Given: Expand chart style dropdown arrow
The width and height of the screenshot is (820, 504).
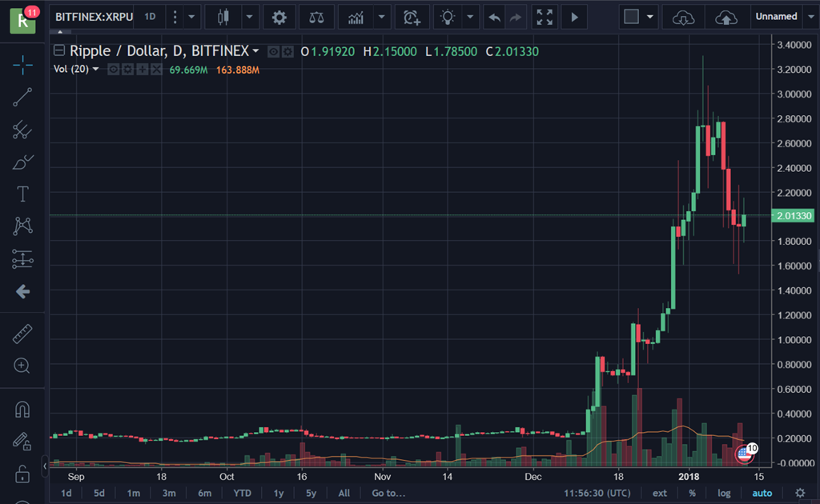Looking at the screenshot, I should tap(250, 18).
